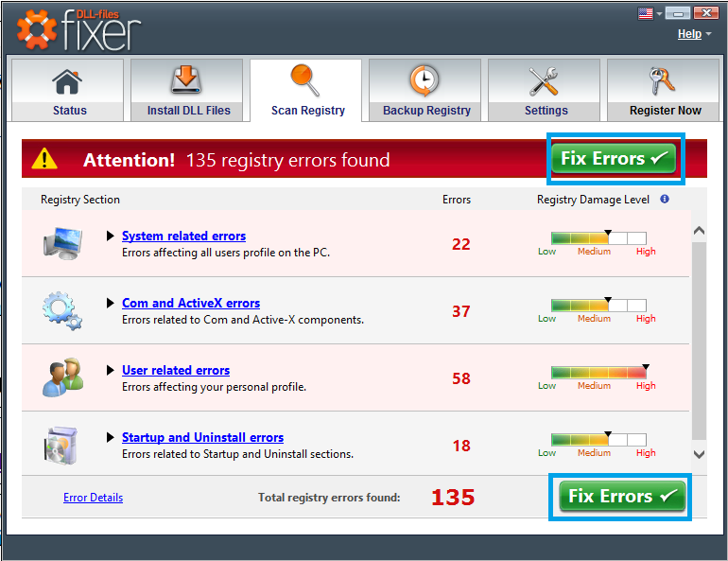
Task: Open the language dropdown arrow next to flag
Action: click(659, 14)
